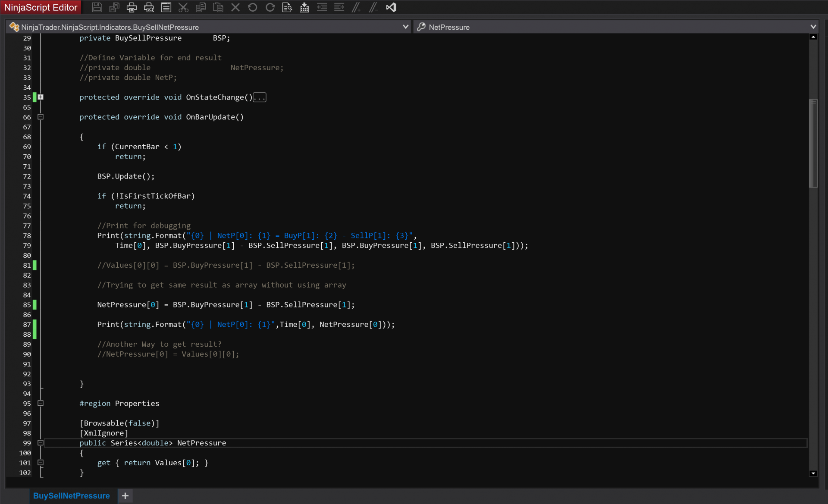This screenshot has height=504, width=828.
Task: Collapse the NetPressure property block
Action: coord(41,443)
